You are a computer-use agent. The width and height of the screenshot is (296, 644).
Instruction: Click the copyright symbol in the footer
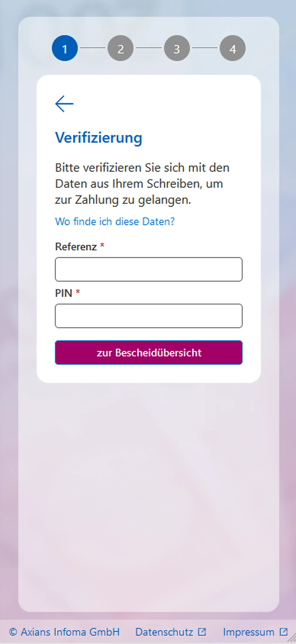(x=13, y=632)
